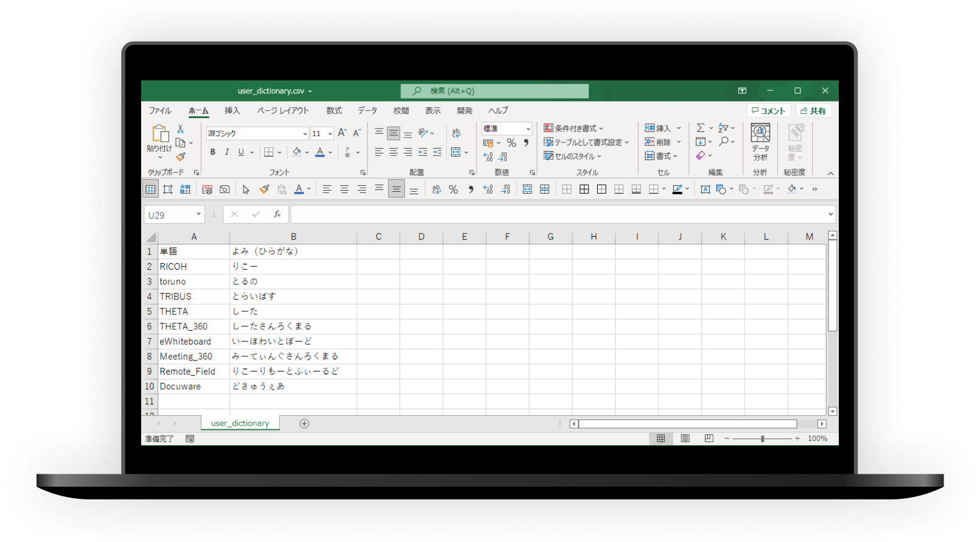Toggle Underline formatting

pos(241,152)
